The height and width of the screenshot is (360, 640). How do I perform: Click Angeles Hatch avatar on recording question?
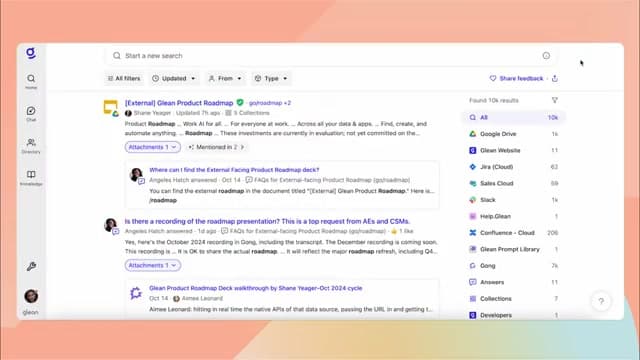110,224
